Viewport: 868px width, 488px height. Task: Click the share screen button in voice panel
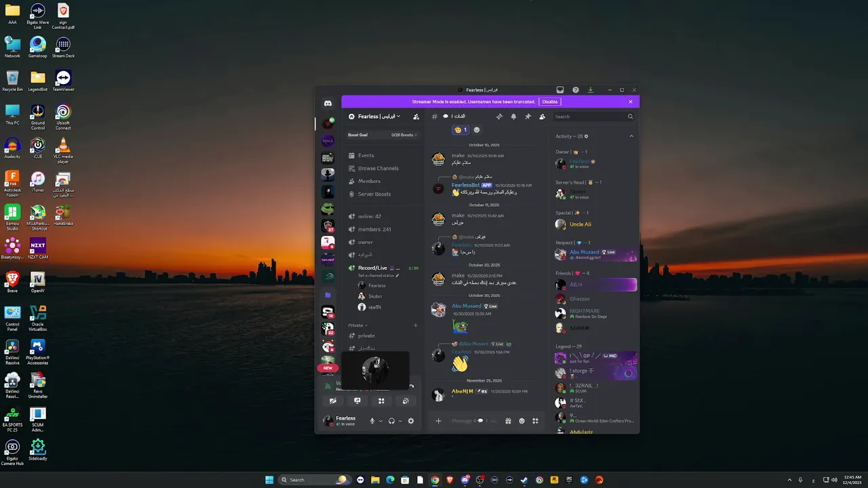pyautogui.click(x=357, y=401)
